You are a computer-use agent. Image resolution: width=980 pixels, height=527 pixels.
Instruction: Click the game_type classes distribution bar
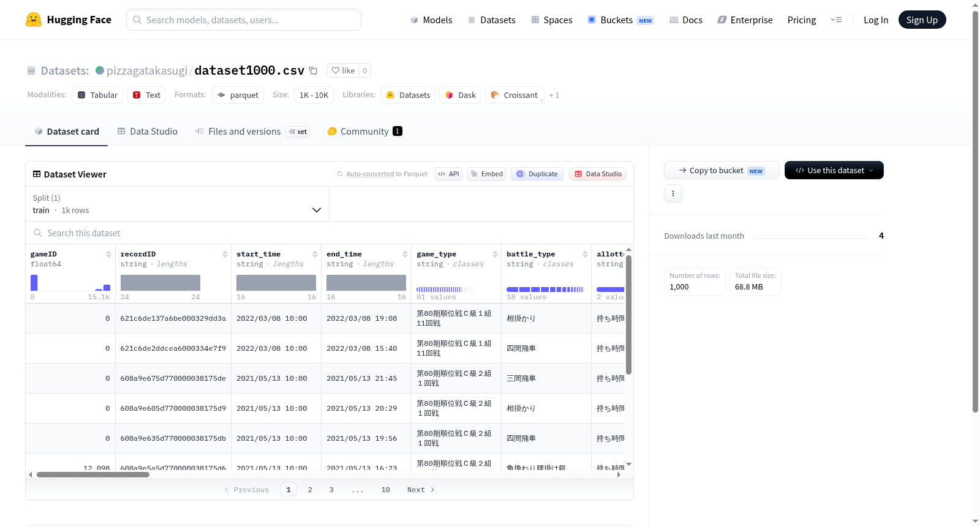[445, 290]
